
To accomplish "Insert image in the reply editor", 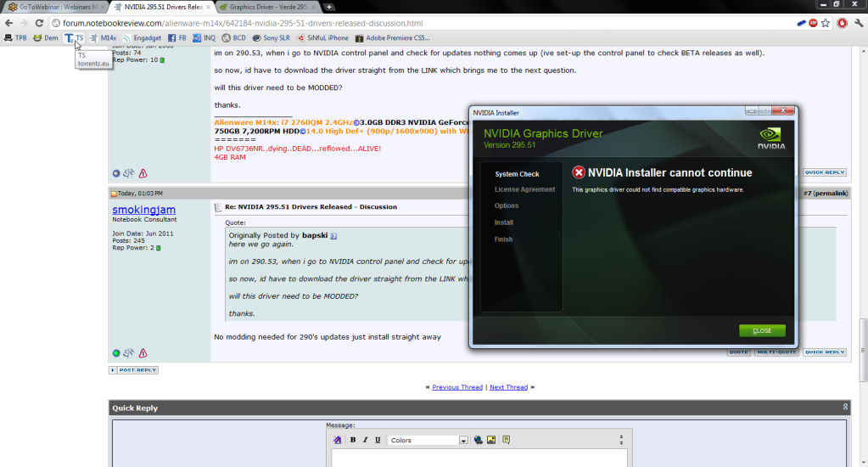I will coord(491,440).
